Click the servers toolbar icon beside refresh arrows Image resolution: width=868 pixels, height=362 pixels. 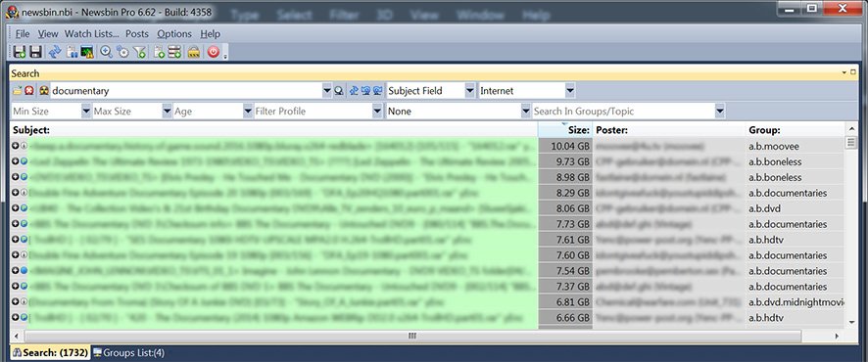72,52
